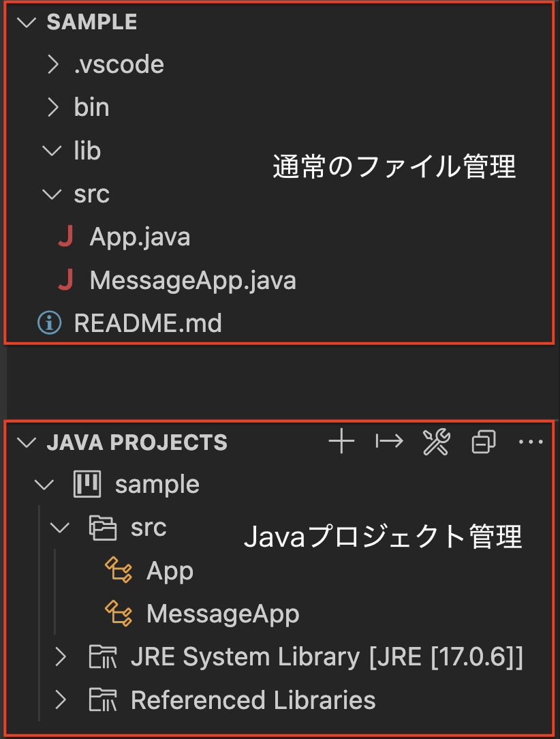Collapse all via the stacked squares icon
Image resolution: width=560 pixels, height=739 pixels.
(x=484, y=442)
